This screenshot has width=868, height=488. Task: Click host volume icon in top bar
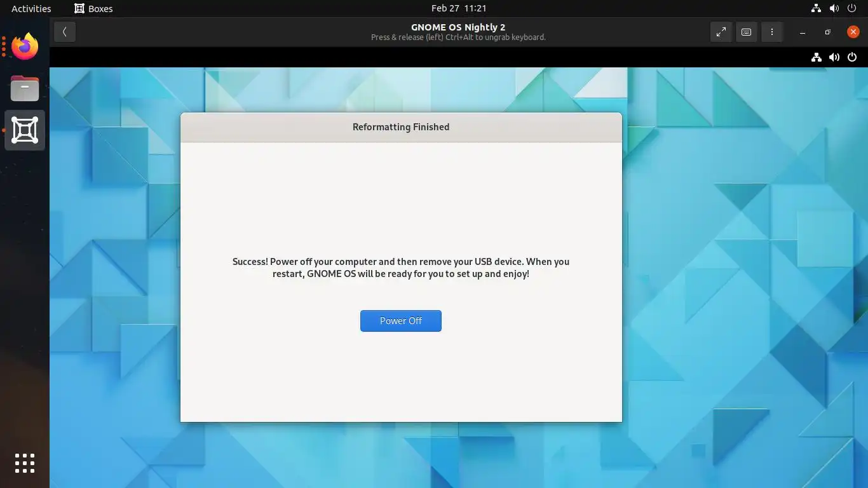pyautogui.click(x=834, y=8)
